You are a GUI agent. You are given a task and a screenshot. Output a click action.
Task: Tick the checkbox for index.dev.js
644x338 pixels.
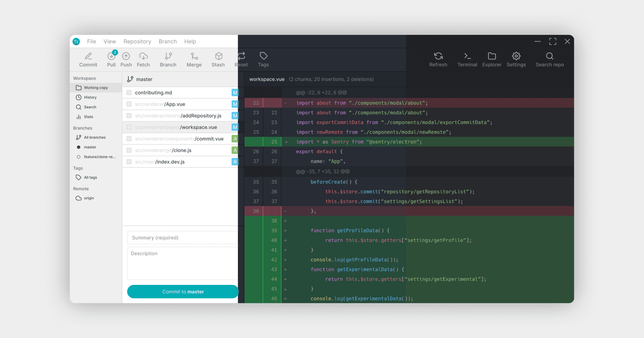(x=129, y=162)
